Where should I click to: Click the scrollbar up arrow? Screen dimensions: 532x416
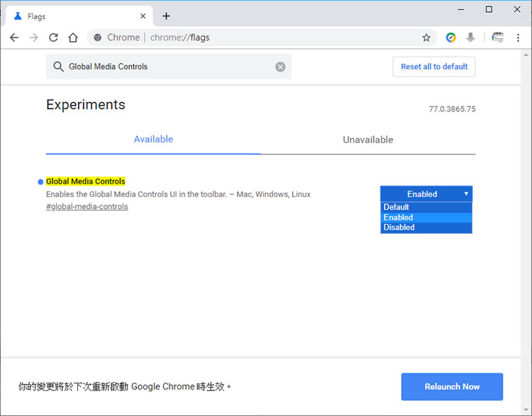526,55
